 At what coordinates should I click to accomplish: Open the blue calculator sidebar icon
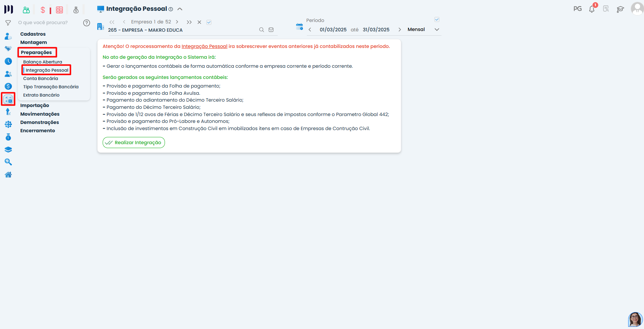pos(8,99)
